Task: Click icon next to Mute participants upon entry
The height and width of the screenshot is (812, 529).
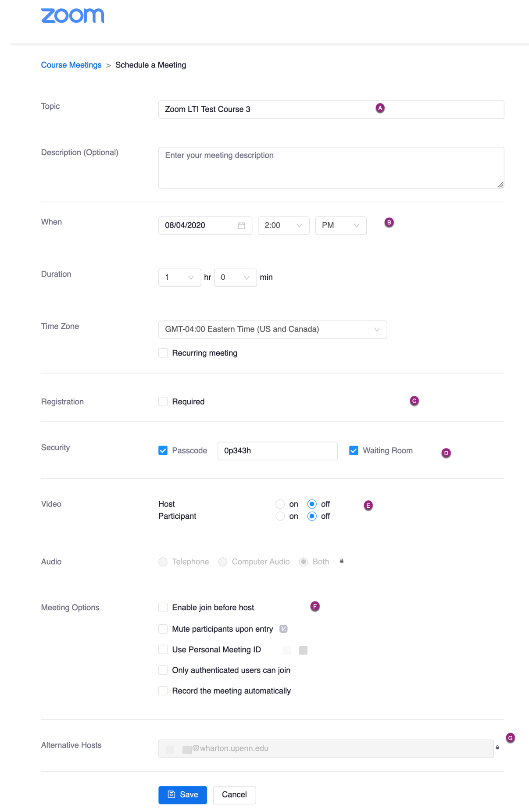Action: point(284,629)
